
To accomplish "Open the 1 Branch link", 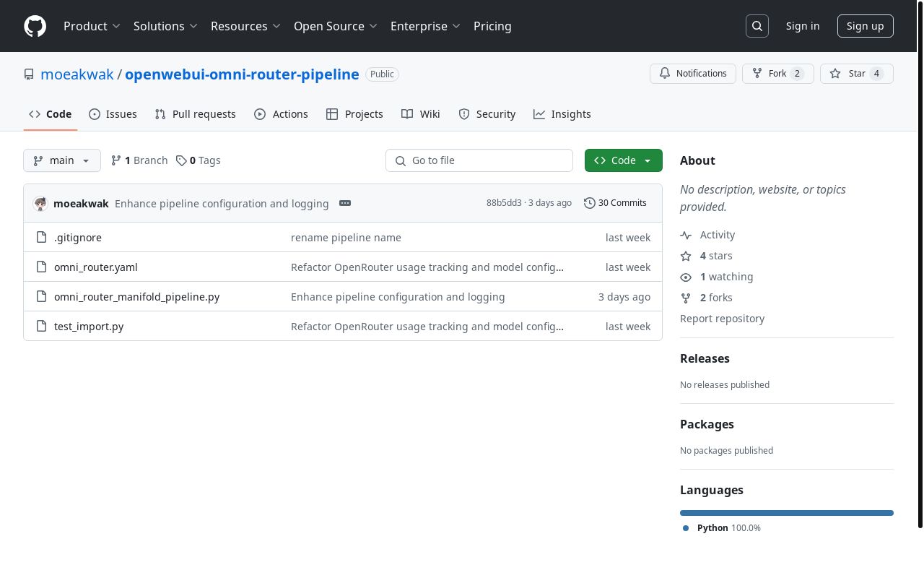I will (x=139, y=160).
